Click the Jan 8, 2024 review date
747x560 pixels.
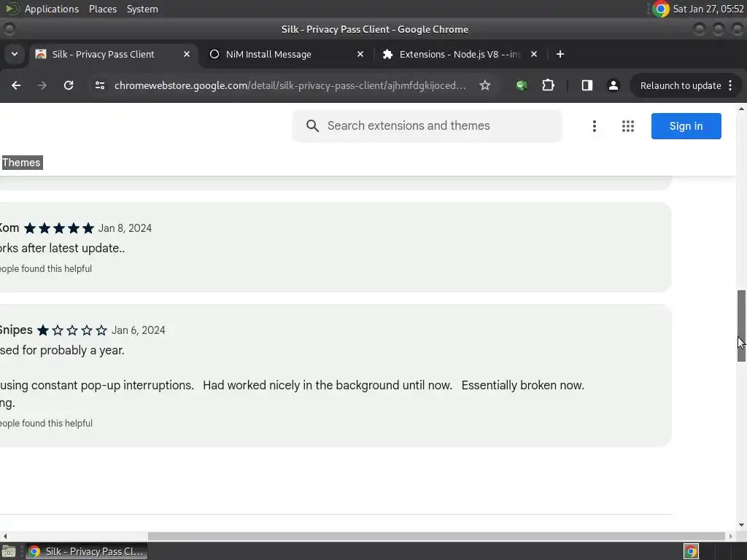tap(125, 228)
